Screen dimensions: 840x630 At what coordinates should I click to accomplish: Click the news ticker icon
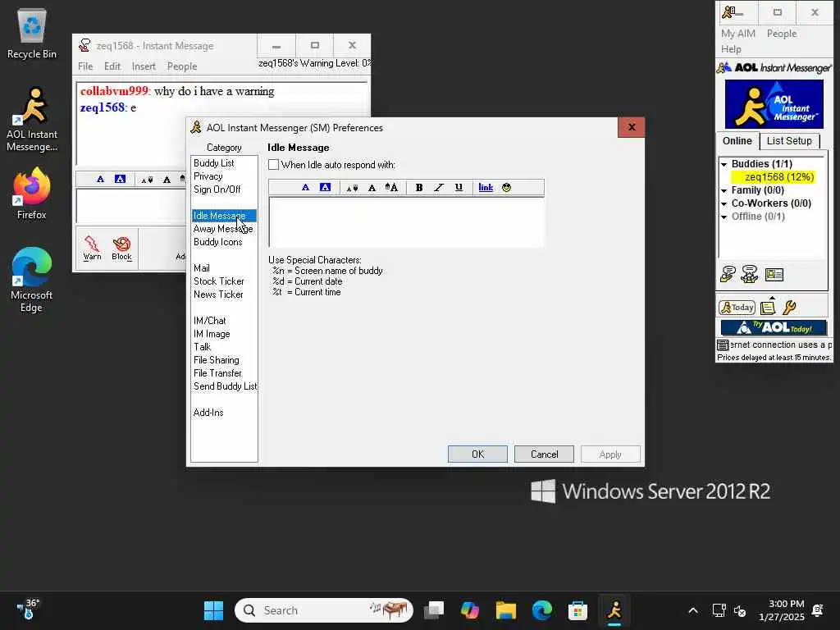pos(723,345)
